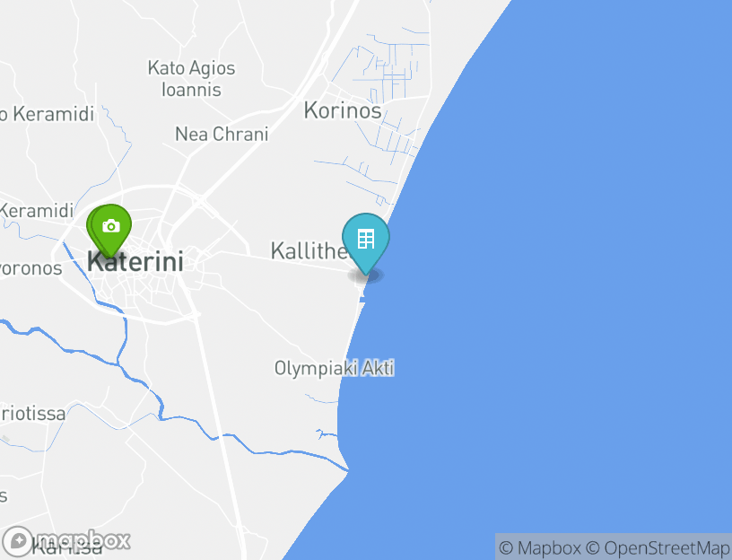Click the blue building map marker
The height and width of the screenshot is (560, 732).
click(x=365, y=243)
